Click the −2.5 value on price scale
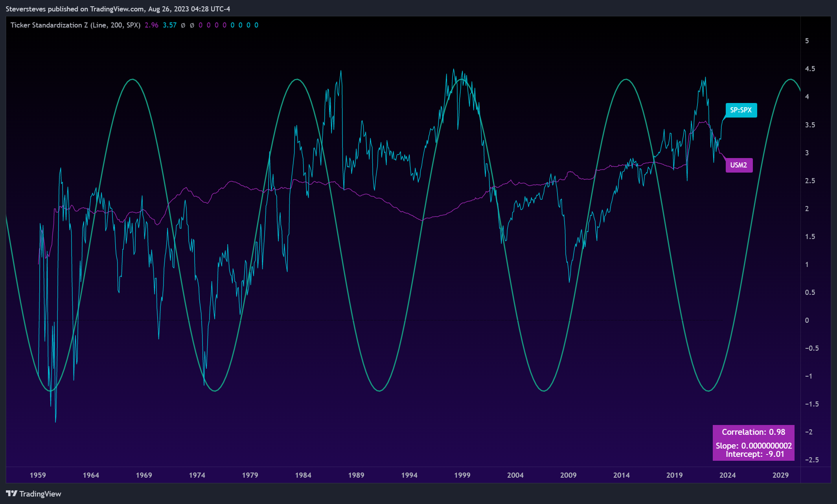 pyautogui.click(x=812, y=460)
